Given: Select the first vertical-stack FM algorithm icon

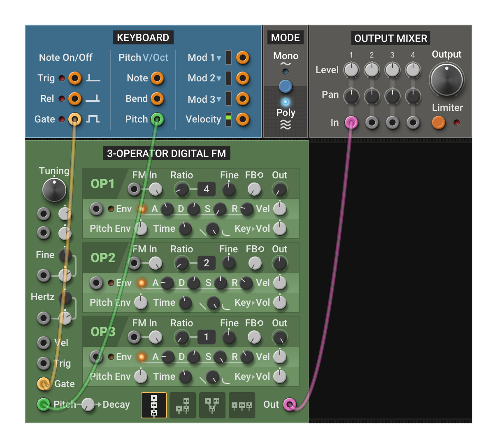Looking at the screenshot, I should pyautogui.click(x=153, y=405).
